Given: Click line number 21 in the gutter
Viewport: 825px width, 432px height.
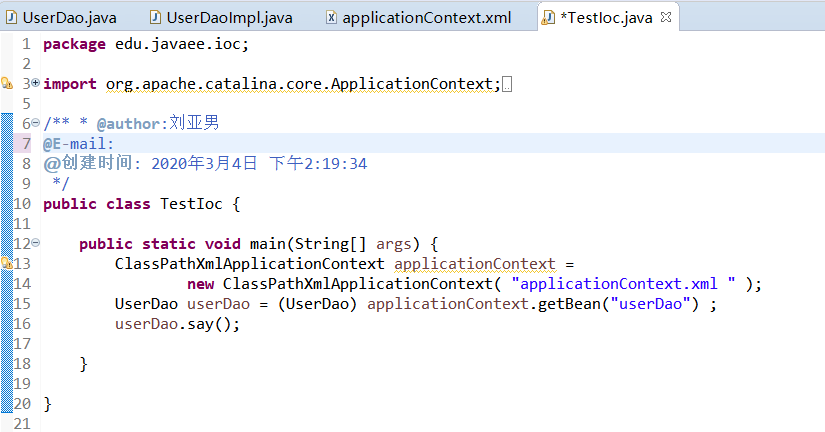Looking at the screenshot, I should pos(22,424).
